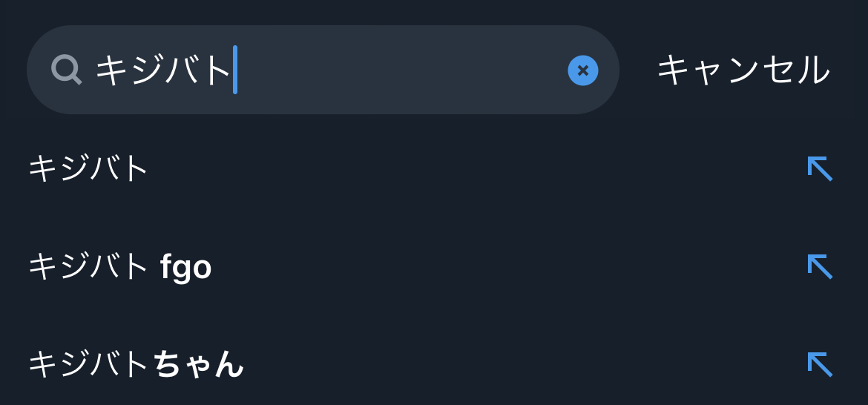Choose the キジバト fgo suggestion
Screen dimensions: 868x405
pos(119,266)
